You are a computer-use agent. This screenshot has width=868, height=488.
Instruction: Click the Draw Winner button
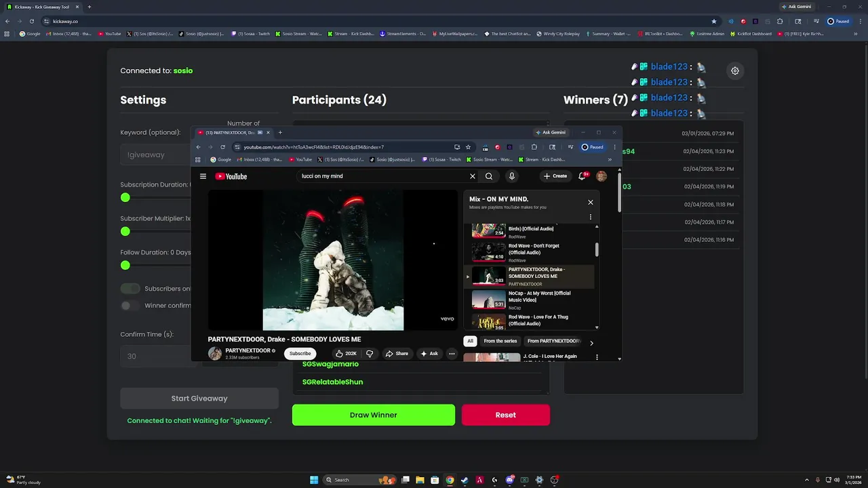tap(374, 415)
